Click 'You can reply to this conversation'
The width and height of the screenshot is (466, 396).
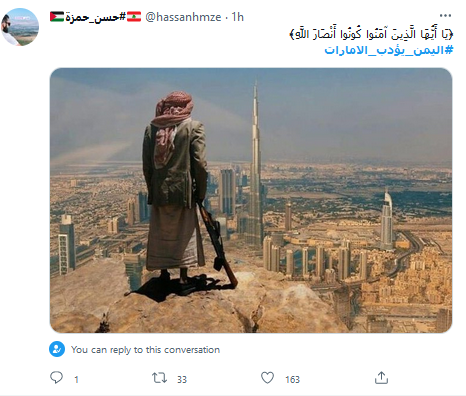click(145, 350)
